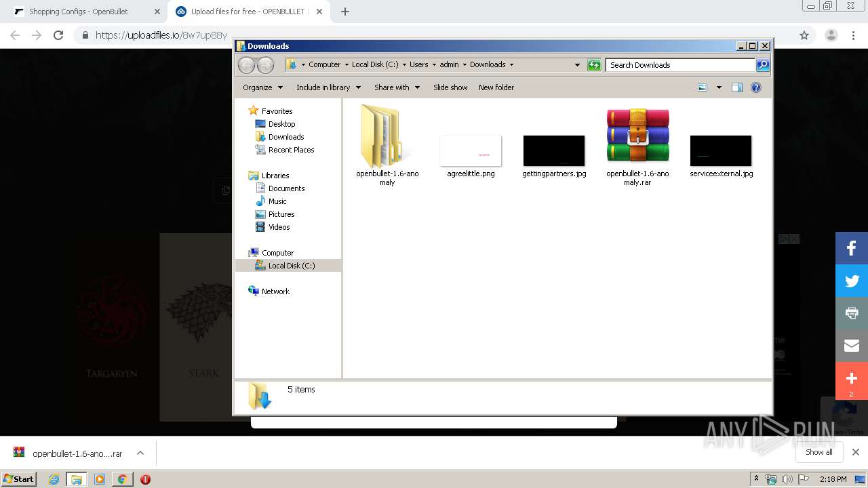Open the Windows Start menu
The width and height of the screenshot is (868, 488).
19,479
